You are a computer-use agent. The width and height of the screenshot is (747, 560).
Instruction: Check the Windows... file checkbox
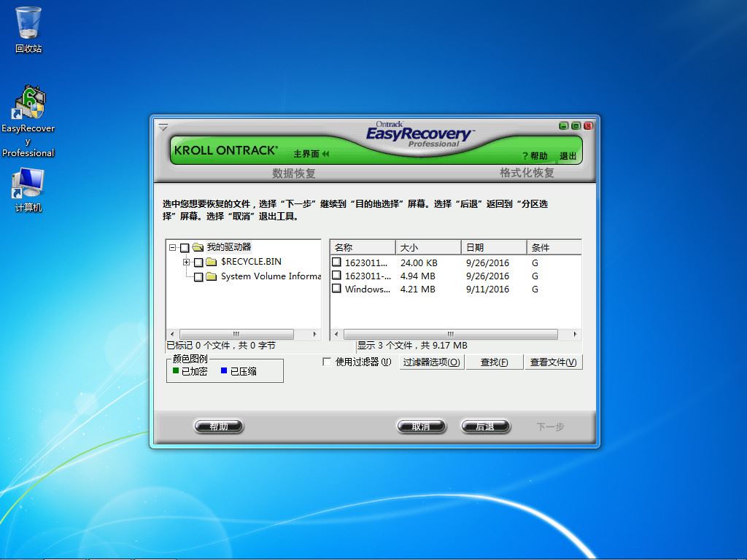[337, 289]
